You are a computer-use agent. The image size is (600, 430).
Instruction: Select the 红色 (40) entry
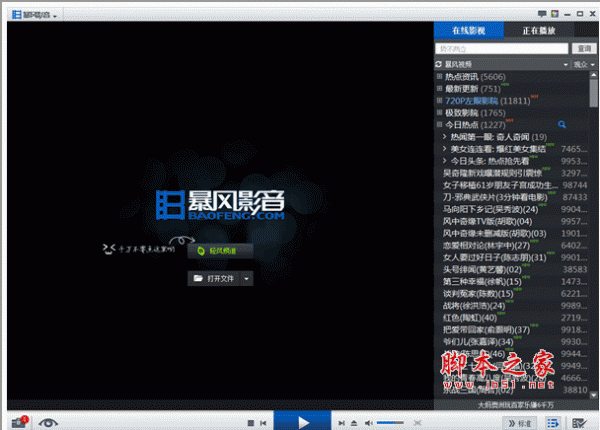point(515,318)
